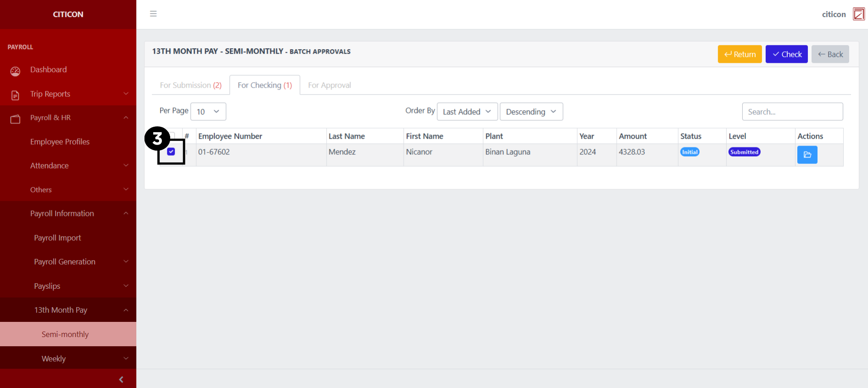Switch to the For Submission tab

pyautogui.click(x=190, y=85)
